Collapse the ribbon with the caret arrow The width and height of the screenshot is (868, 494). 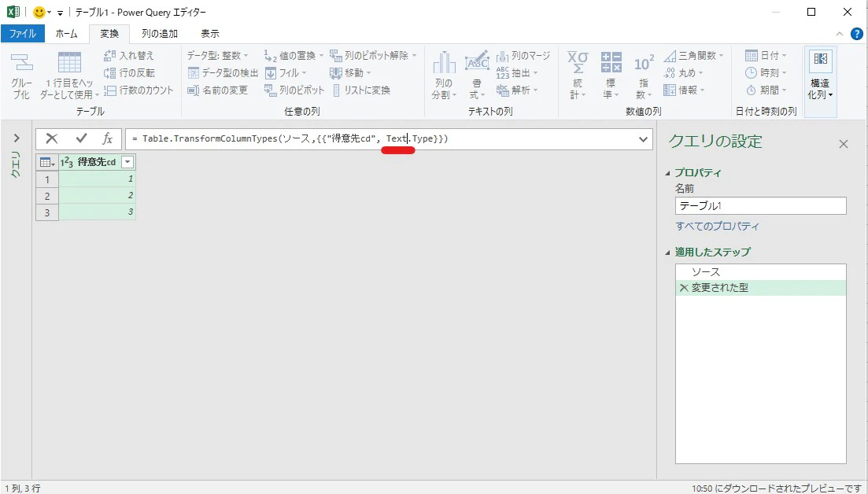pos(839,34)
